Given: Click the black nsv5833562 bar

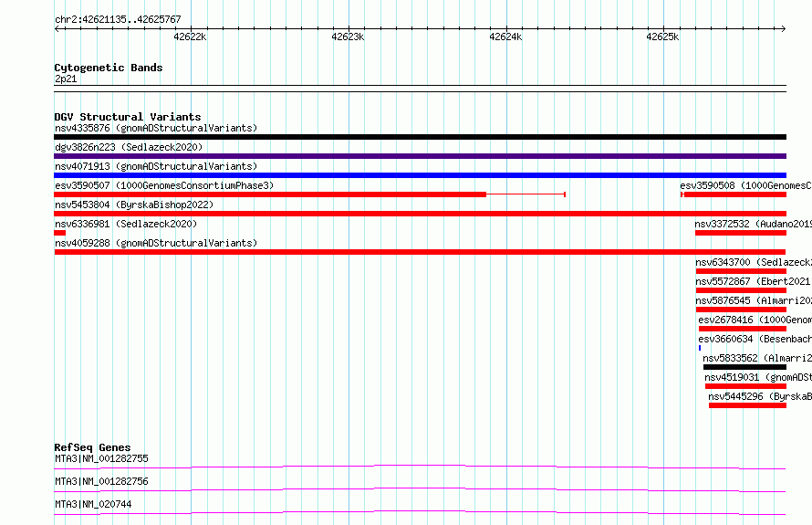Looking at the screenshot, I should 744,367.
